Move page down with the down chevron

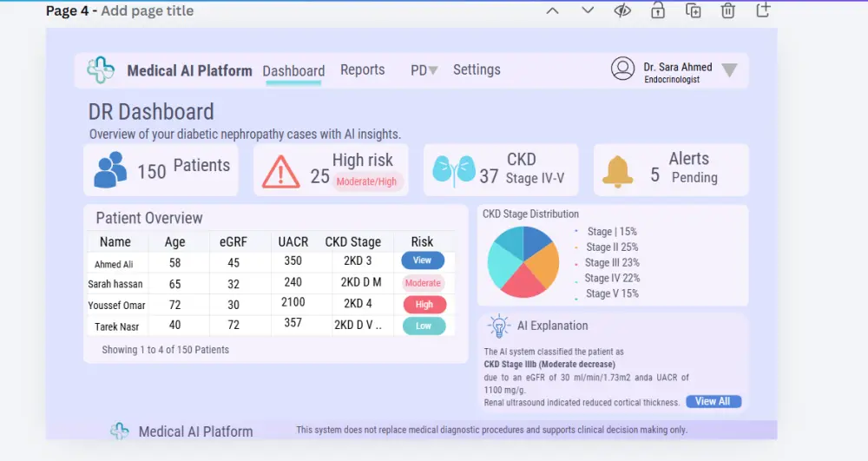tap(588, 10)
